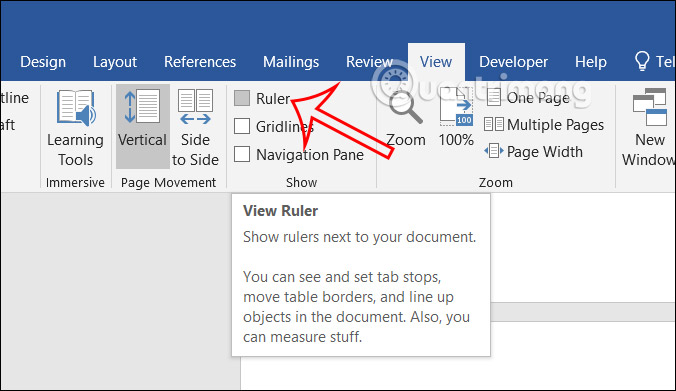The height and width of the screenshot is (391, 676).
Task: Open the Zoom magnifier dialog
Action: click(x=405, y=119)
